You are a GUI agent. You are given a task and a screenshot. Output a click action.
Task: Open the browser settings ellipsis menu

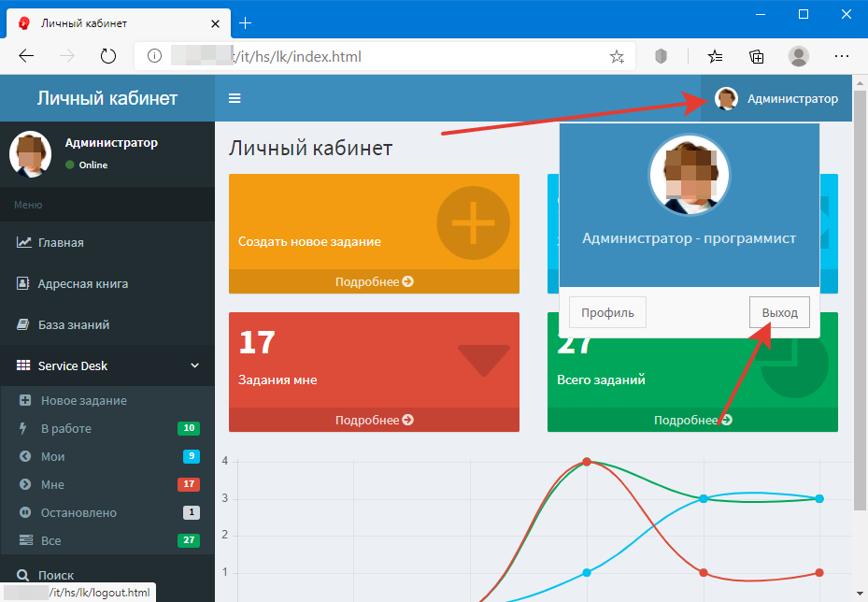tap(841, 56)
